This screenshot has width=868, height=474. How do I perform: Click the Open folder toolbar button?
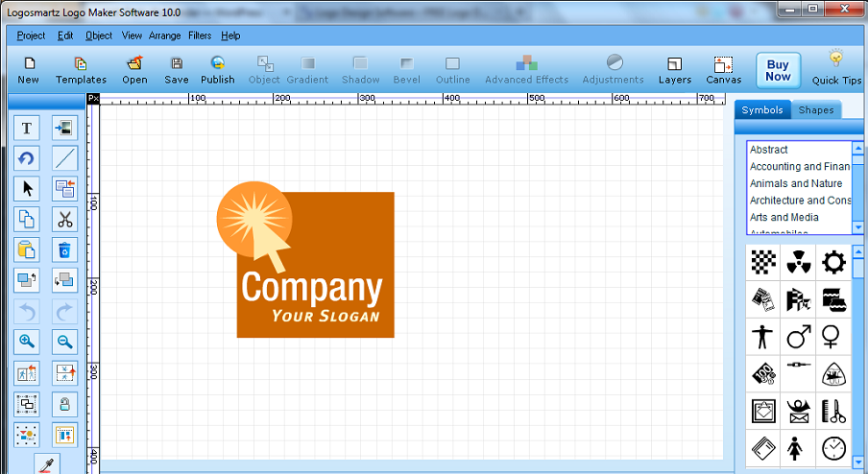point(134,70)
